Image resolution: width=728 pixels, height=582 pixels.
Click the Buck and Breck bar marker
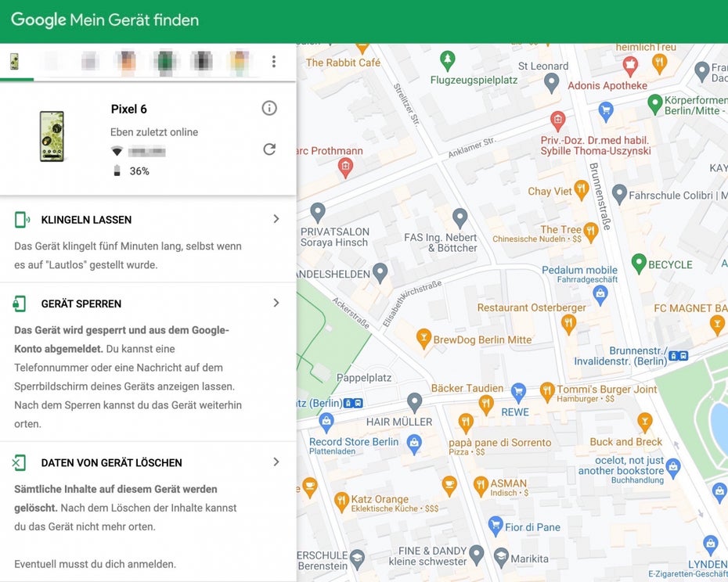644,422
